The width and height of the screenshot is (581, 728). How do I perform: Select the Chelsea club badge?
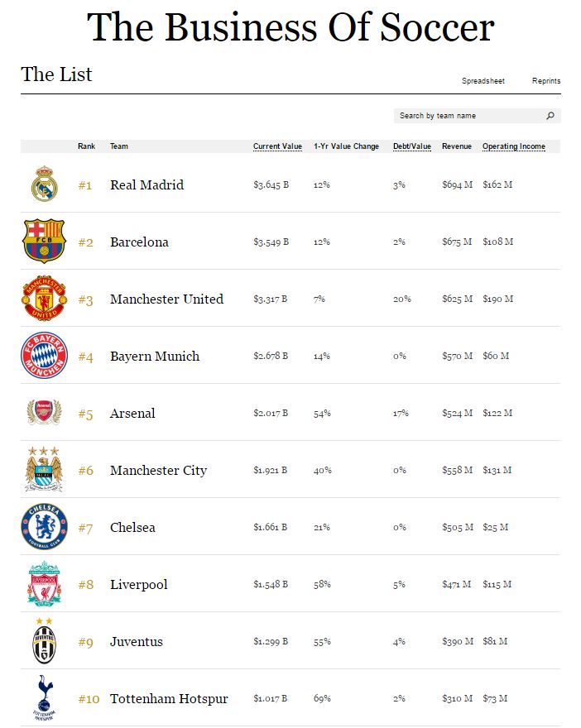pyautogui.click(x=44, y=527)
